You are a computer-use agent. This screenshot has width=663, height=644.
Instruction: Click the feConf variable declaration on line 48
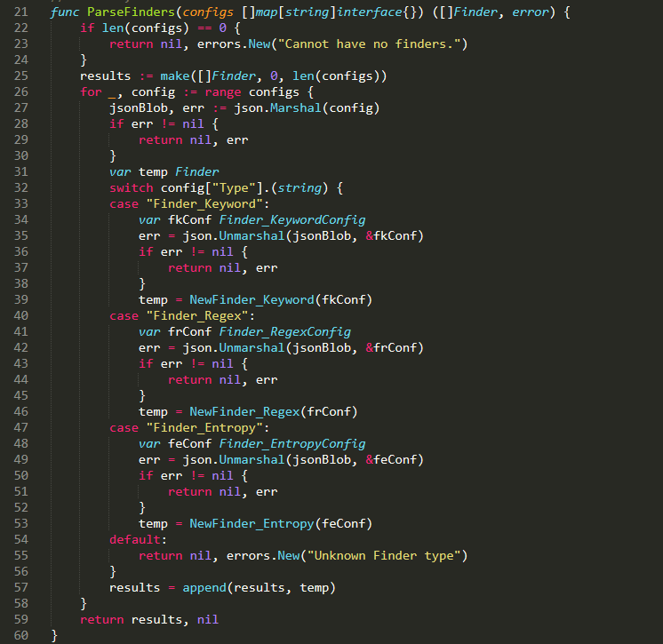tap(189, 444)
